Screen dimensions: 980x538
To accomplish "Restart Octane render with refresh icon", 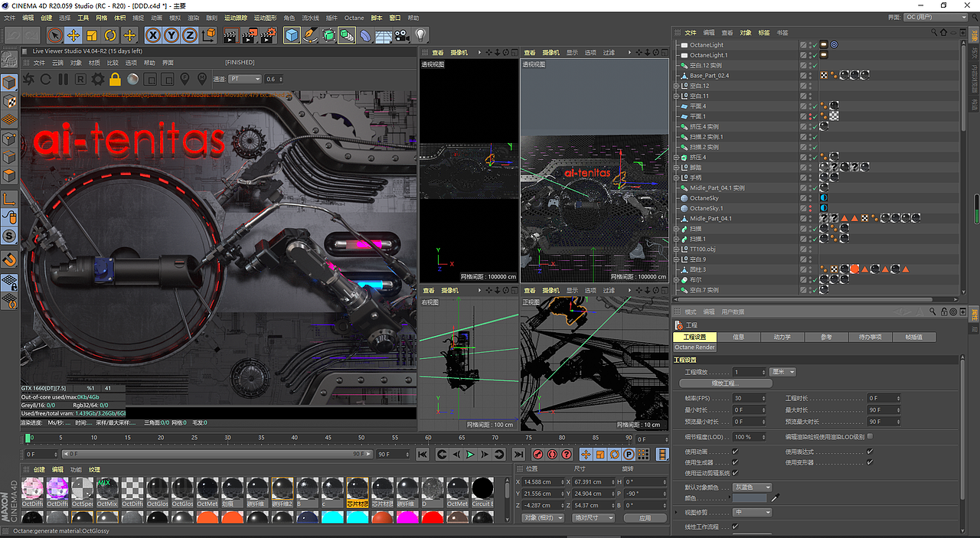I will (46, 79).
